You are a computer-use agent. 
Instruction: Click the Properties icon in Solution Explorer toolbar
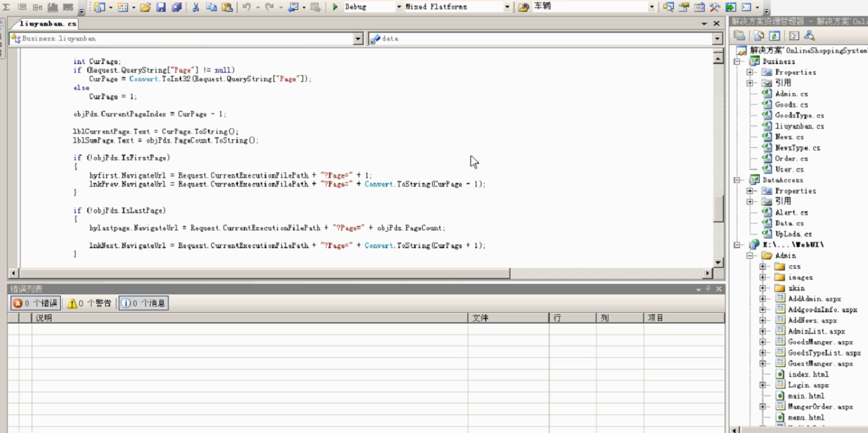click(739, 36)
